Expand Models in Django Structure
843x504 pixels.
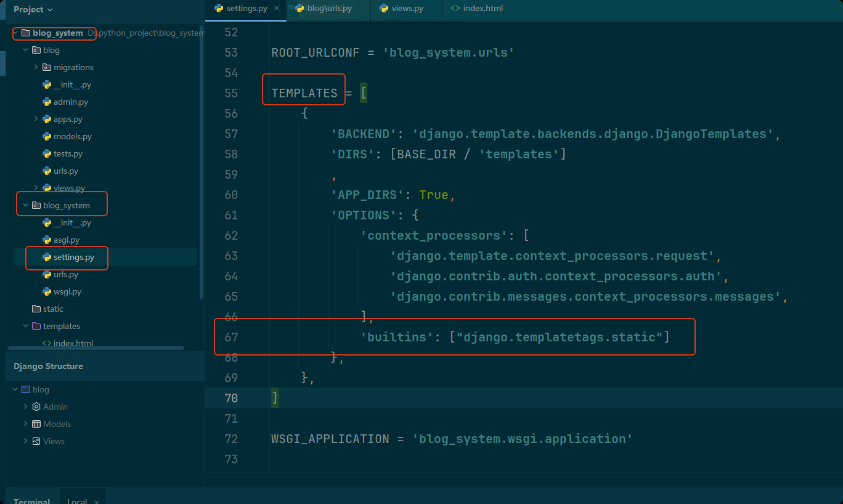pos(25,424)
